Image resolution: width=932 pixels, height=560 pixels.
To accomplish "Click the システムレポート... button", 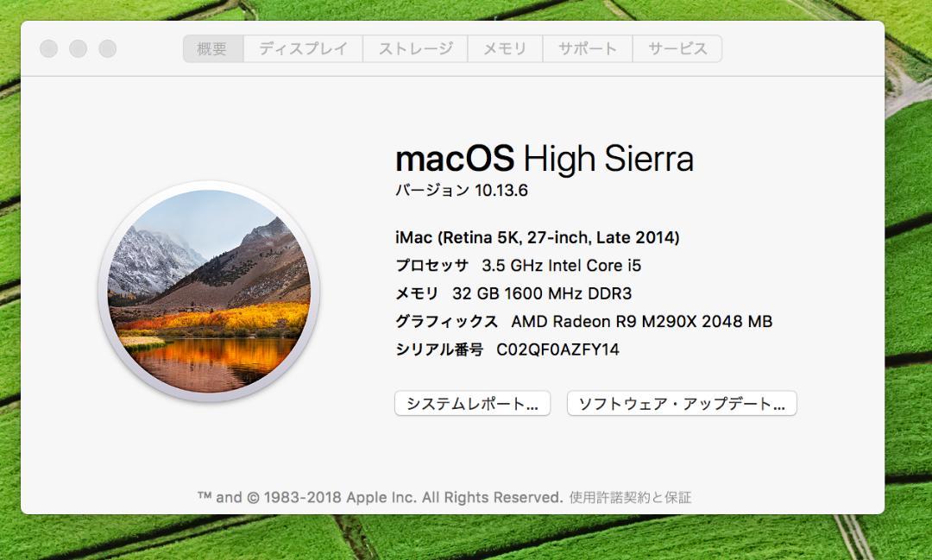I will point(473,404).
